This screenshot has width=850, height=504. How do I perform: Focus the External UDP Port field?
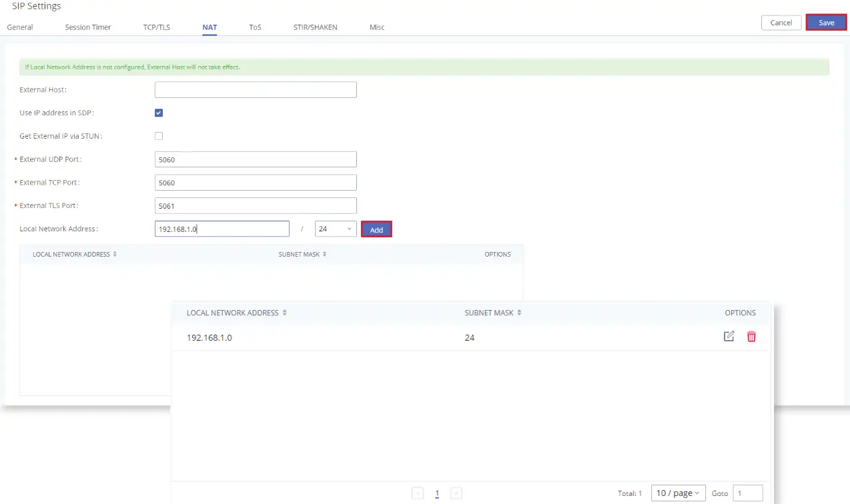[x=256, y=159]
